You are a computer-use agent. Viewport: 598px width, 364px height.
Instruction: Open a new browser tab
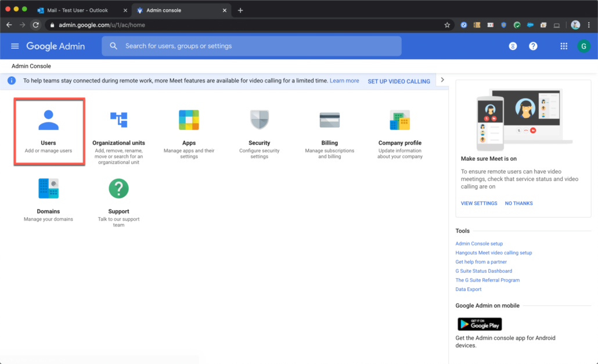point(240,10)
